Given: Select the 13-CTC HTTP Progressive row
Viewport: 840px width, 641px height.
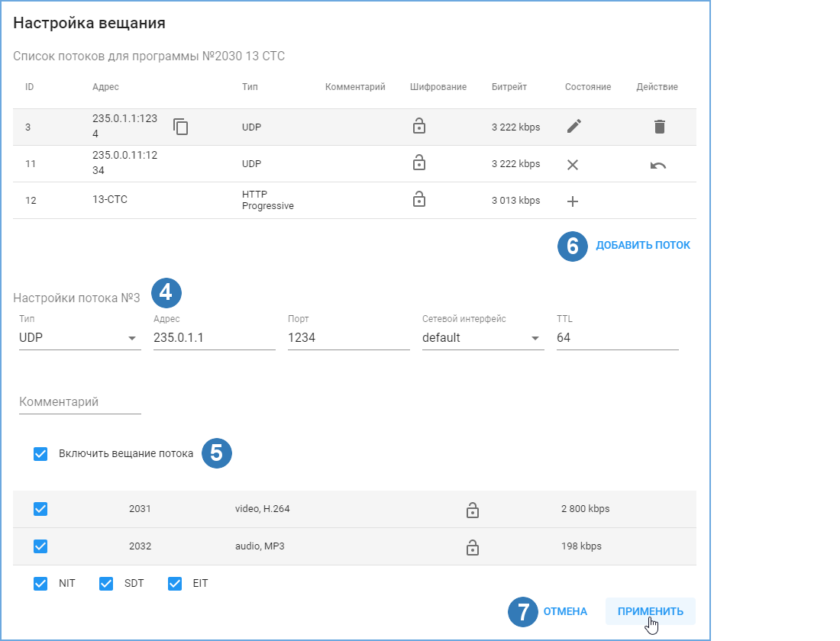Looking at the screenshot, I should (x=354, y=200).
